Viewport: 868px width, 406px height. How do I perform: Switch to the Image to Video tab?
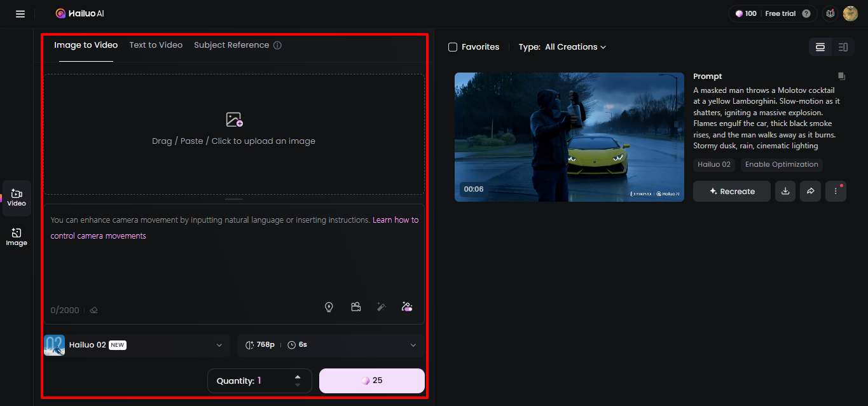pyautogui.click(x=86, y=45)
